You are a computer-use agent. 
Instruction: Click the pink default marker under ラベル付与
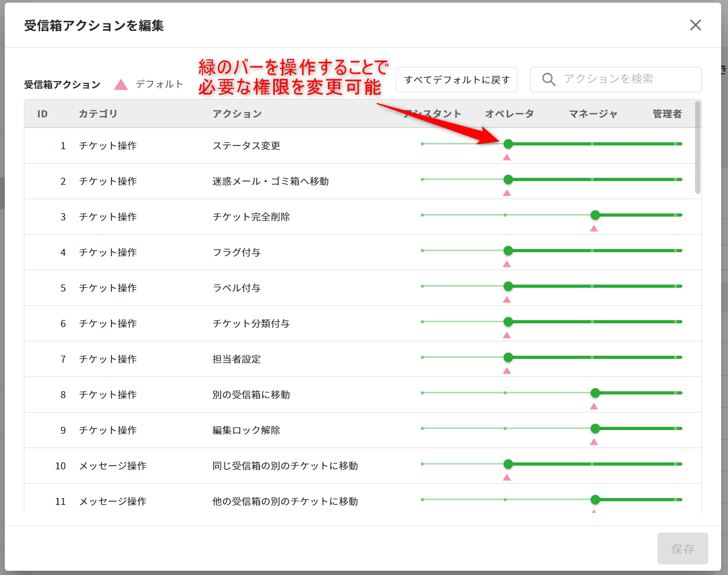coord(507,299)
